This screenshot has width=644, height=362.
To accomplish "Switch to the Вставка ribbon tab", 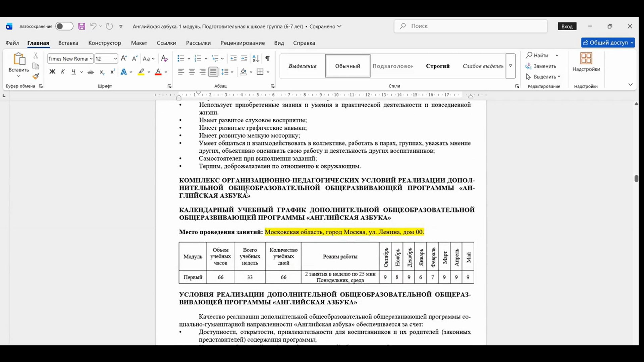I will tap(68, 43).
